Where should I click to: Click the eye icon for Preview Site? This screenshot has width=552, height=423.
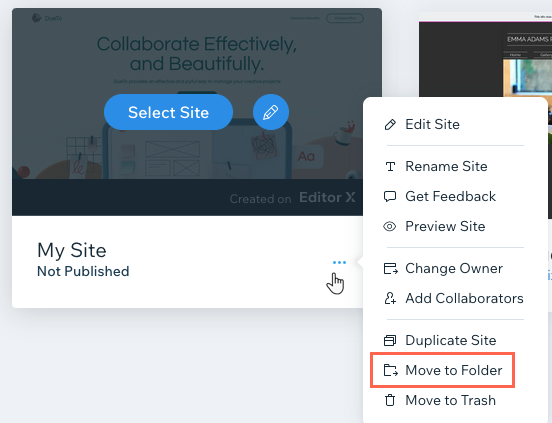coord(390,226)
